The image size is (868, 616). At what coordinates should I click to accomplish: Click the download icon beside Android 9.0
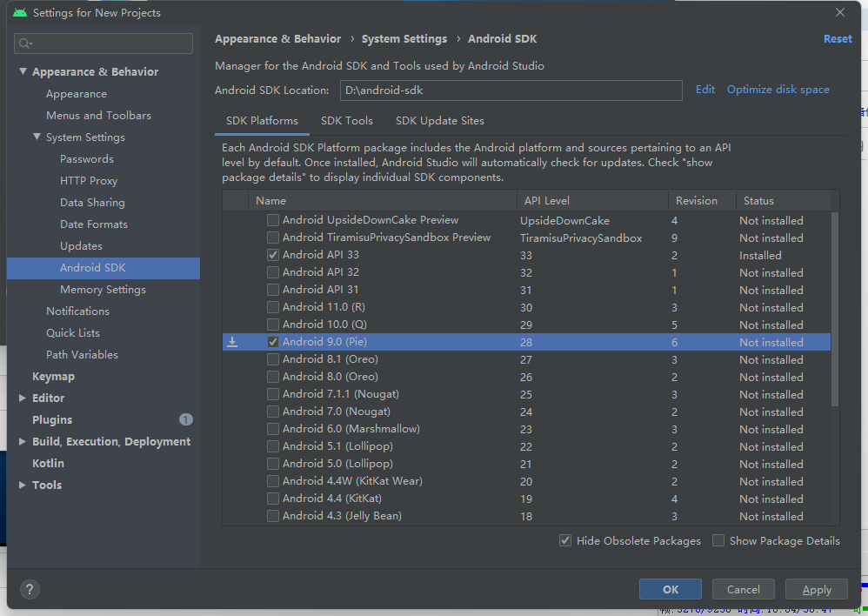coord(232,342)
